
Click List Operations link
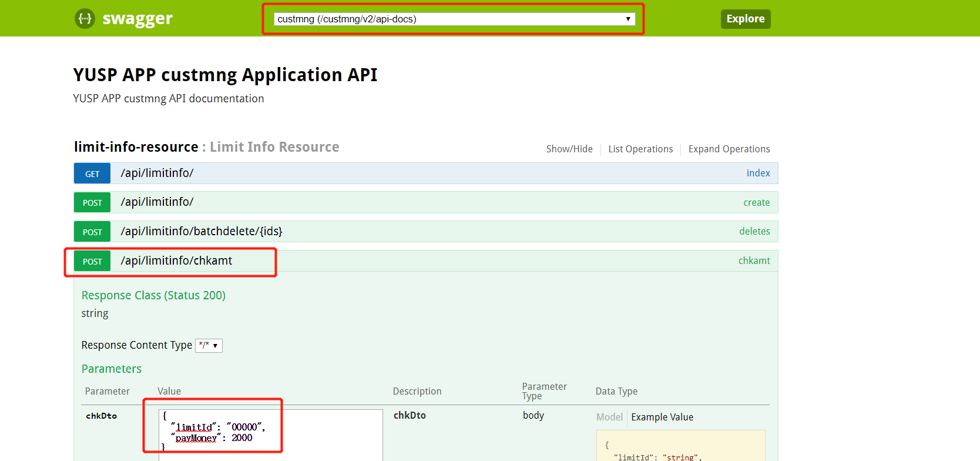[x=640, y=149]
